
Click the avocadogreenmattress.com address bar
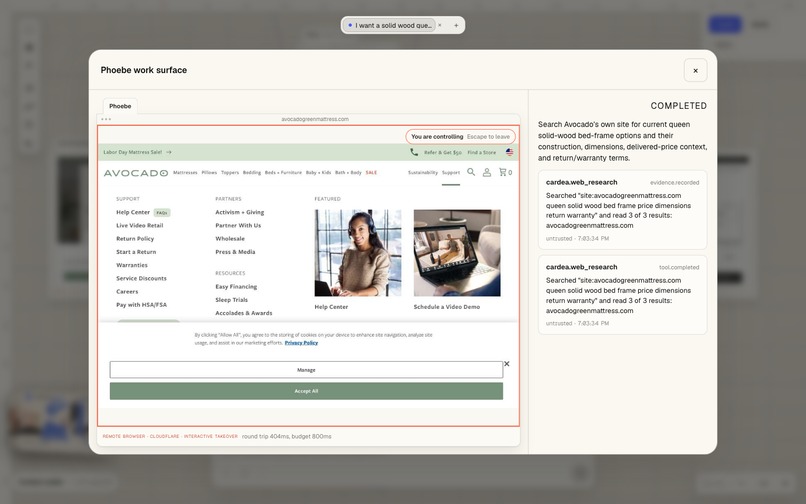[x=315, y=119]
